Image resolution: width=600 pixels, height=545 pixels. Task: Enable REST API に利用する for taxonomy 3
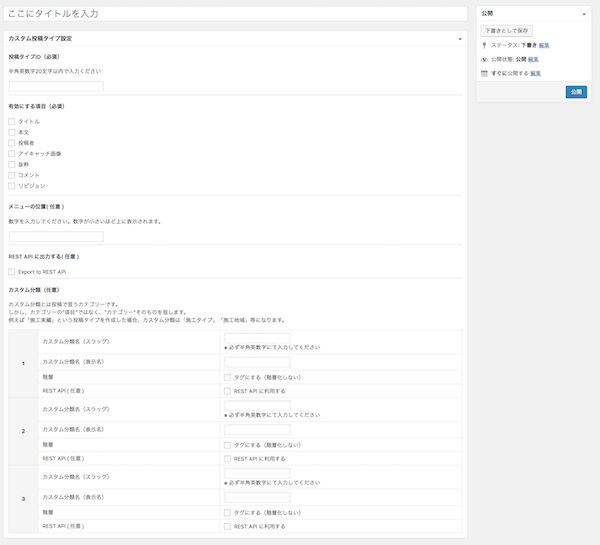pyautogui.click(x=228, y=525)
